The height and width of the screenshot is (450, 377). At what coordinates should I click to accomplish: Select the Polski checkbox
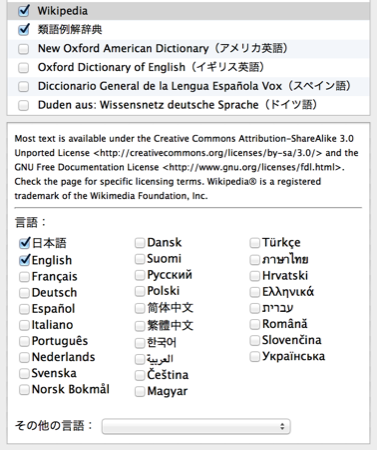(x=140, y=291)
